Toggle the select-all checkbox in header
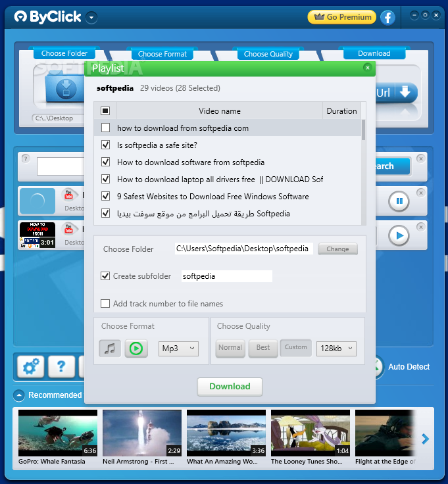Viewport: 448px width, 484px height. [x=105, y=111]
